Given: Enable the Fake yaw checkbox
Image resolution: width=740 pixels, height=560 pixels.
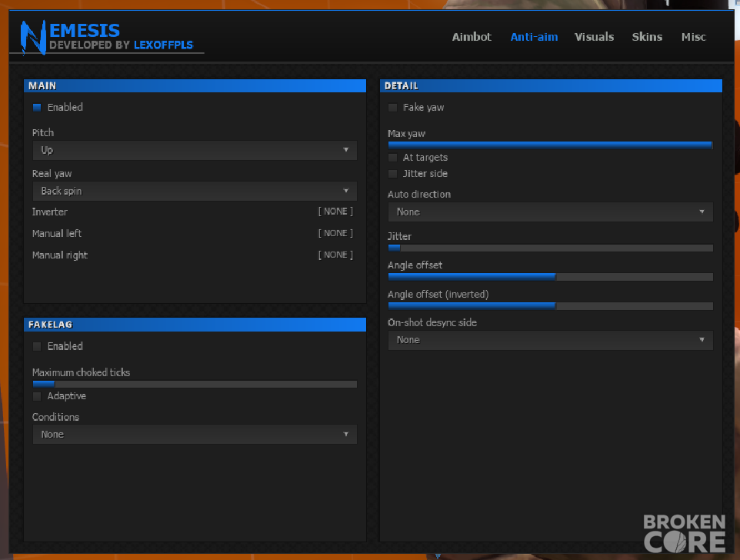Looking at the screenshot, I should (392, 108).
